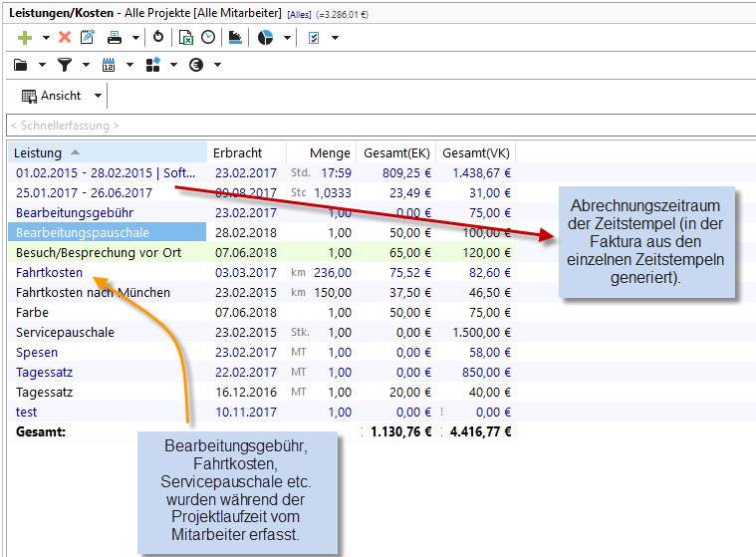Click the checklist icon in toolbar
The height and width of the screenshot is (557, 756).
[314, 37]
